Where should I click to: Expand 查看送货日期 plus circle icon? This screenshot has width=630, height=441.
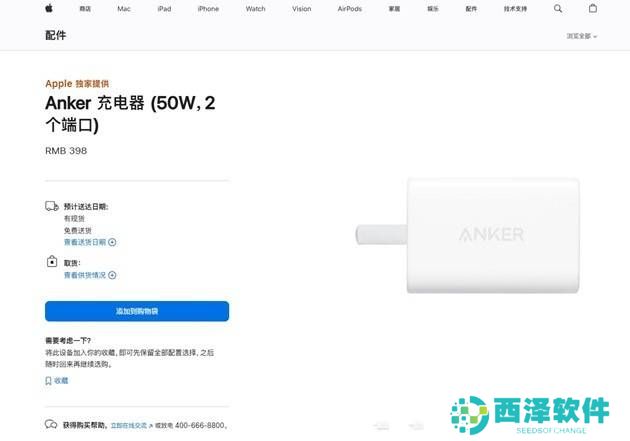(x=112, y=242)
